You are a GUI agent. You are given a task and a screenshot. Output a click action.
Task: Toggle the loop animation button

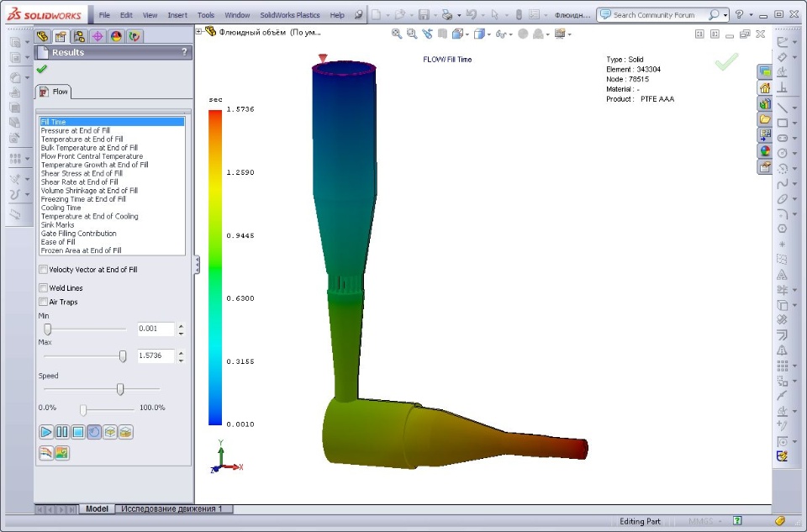coord(93,432)
